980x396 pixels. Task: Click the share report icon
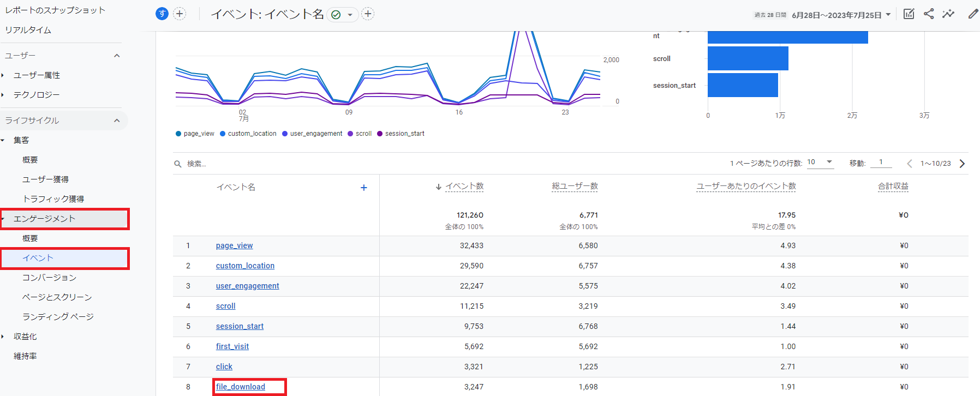click(x=929, y=14)
